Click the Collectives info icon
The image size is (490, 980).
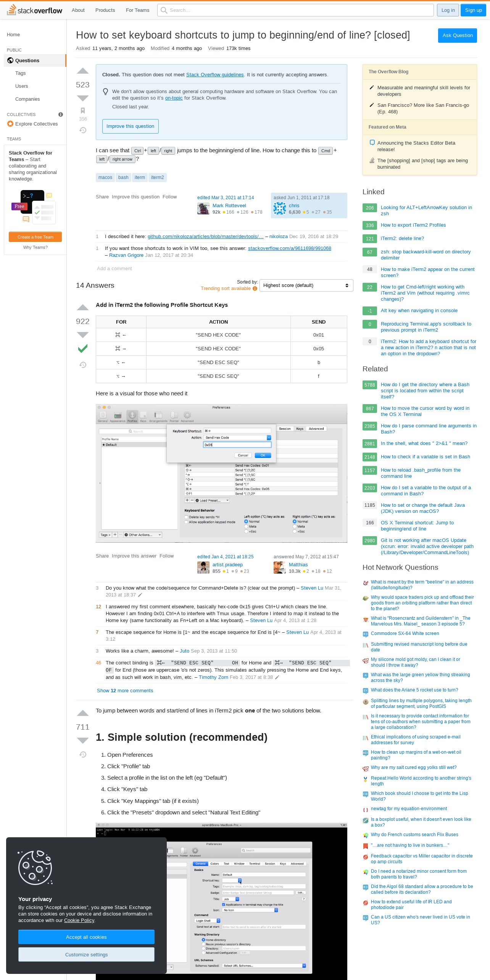(x=61, y=114)
